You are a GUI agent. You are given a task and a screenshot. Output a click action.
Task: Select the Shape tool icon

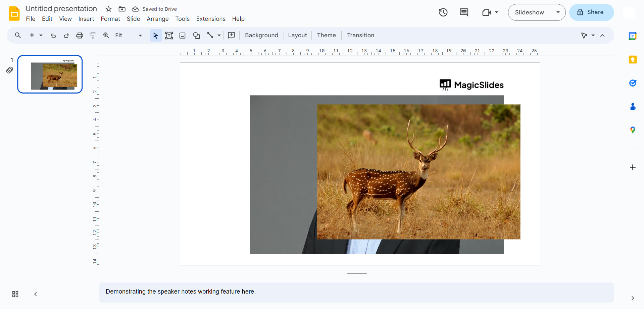point(196,36)
